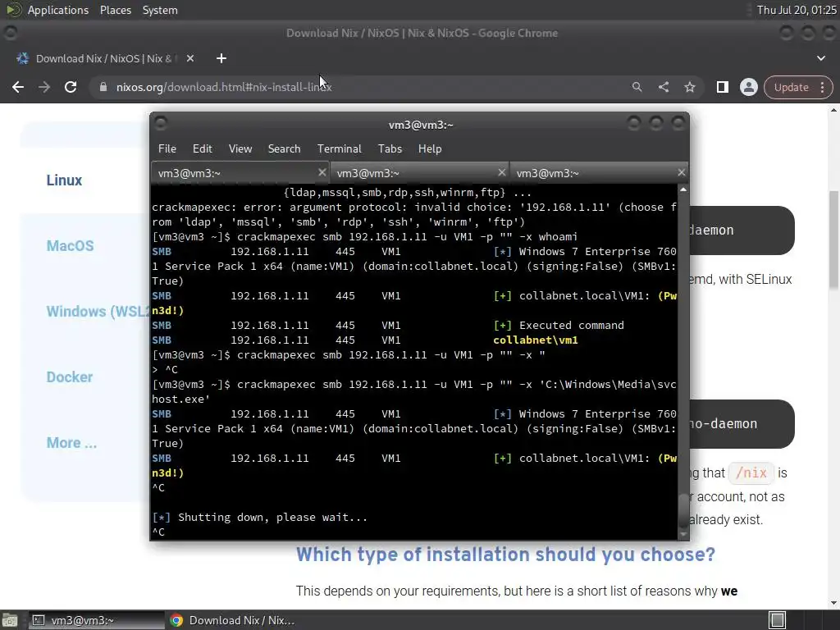Image resolution: width=840 pixels, height=630 pixels.
Task: Click the page scrollbar down arrow
Action: [833, 603]
